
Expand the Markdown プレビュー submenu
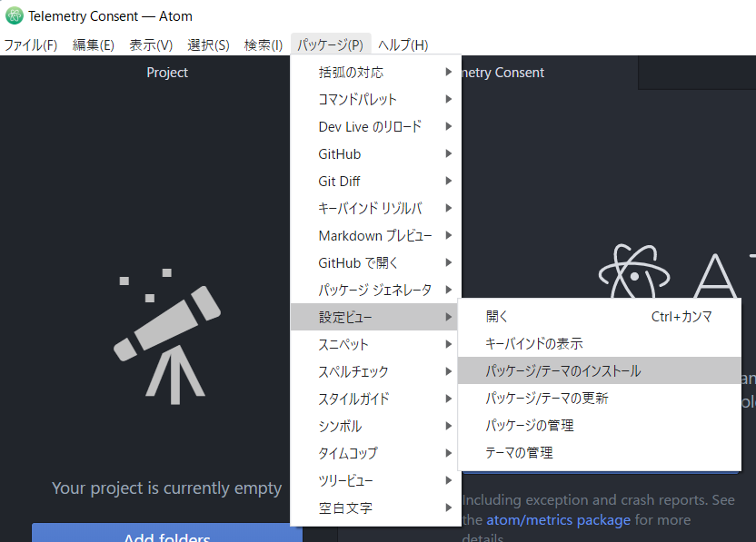click(x=375, y=235)
